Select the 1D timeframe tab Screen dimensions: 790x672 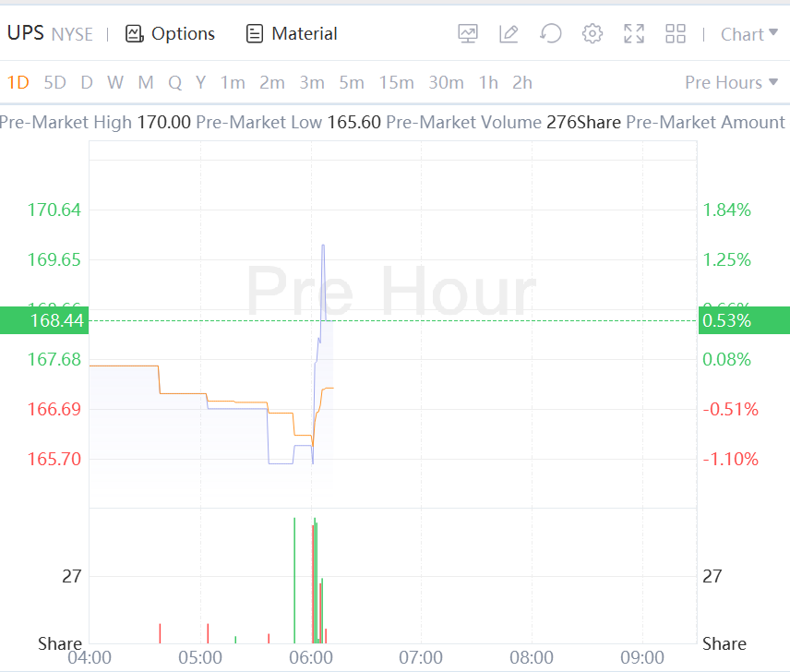tap(18, 82)
